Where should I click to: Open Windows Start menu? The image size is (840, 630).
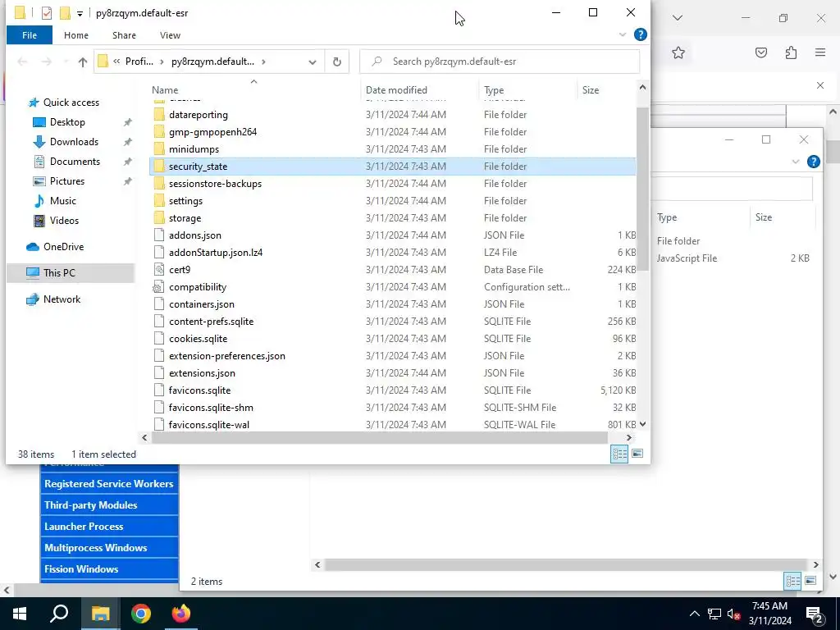(x=20, y=614)
